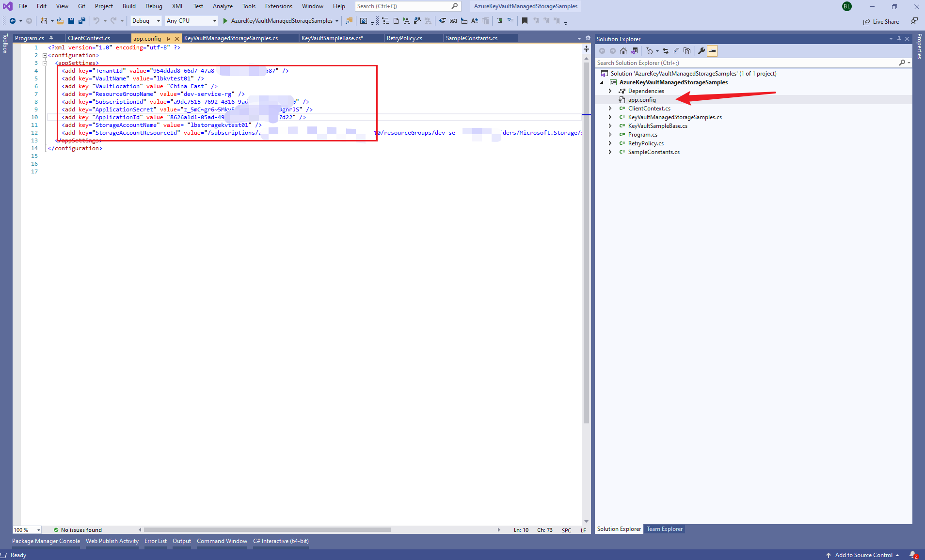Viewport: 925px width, 560px height.
Task: Switch to the RetryPolicy.cs tab
Action: pos(404,38)
